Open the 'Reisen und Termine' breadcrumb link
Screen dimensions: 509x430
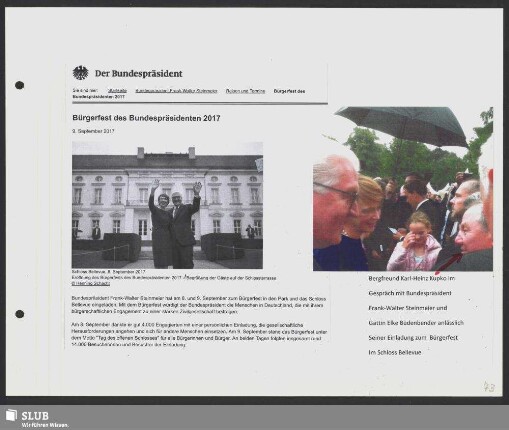point(245,91)
